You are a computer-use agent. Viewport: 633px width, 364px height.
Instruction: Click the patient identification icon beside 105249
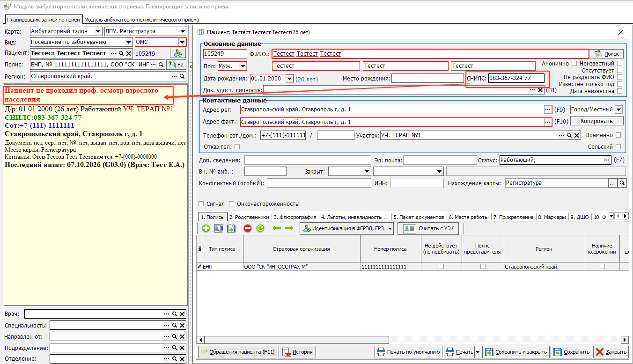[x=178, y=53]
